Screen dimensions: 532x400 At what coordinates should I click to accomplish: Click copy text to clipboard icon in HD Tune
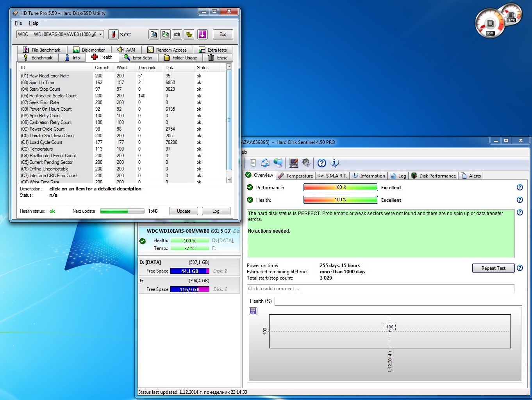(x=154, y=34)
